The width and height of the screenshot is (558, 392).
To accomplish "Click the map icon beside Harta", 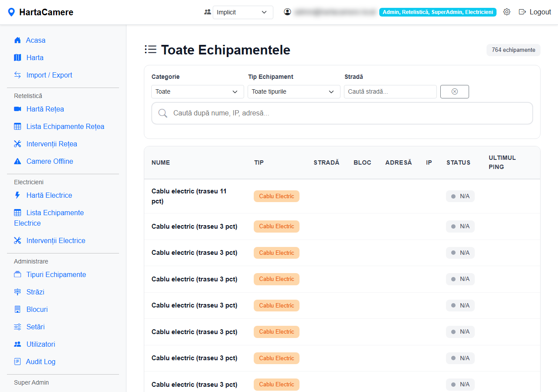I will point(17,57).
